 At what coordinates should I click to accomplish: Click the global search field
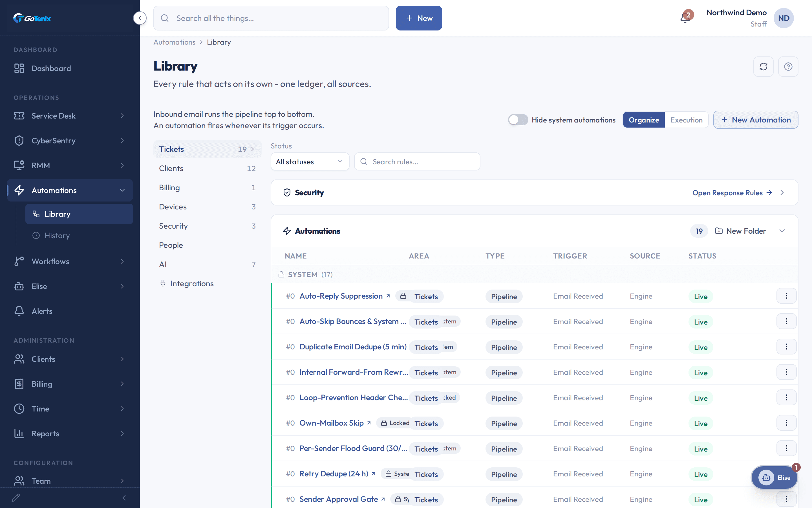(271, 18)
